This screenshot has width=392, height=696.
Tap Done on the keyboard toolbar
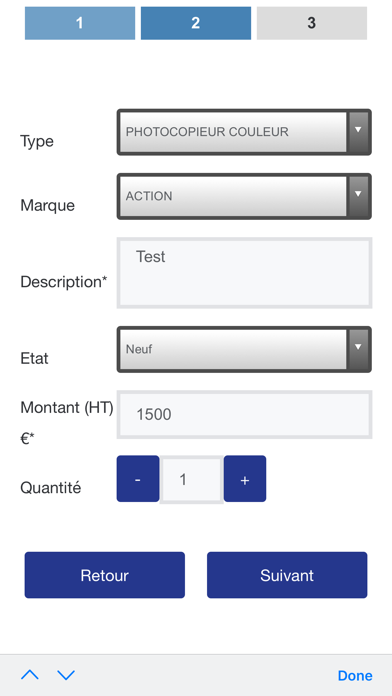point(355,676)
